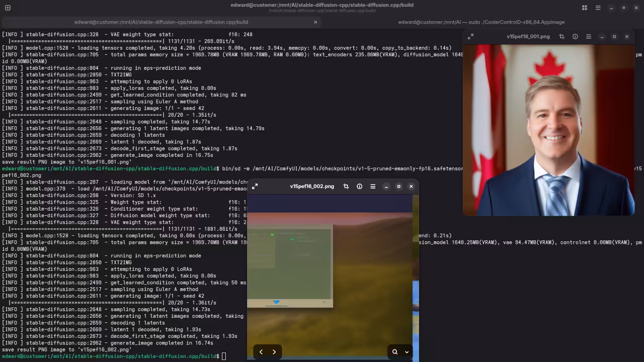Switch to the CoolerControl terminal tab
Viewport: 644px width, 362px height.
[x=481, y=22]
